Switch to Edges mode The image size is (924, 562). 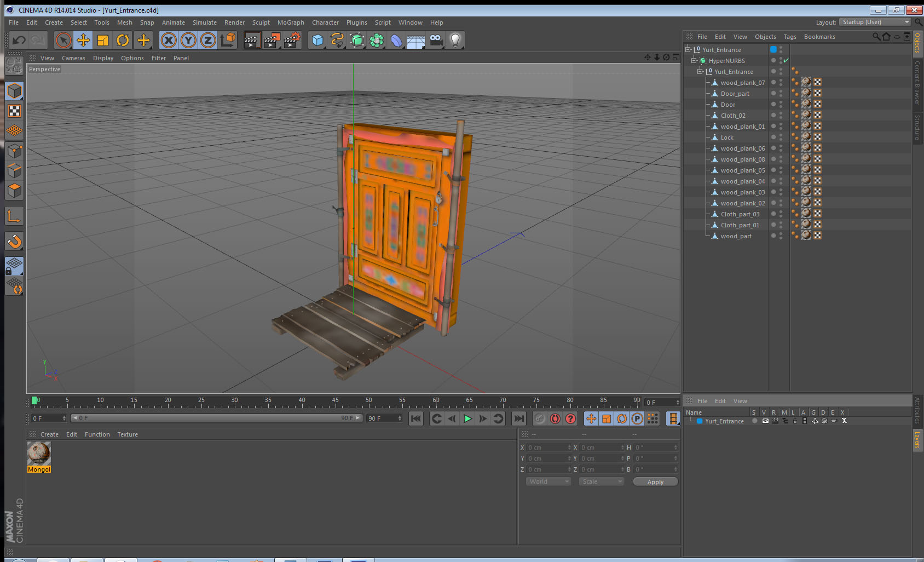(14, 170)
